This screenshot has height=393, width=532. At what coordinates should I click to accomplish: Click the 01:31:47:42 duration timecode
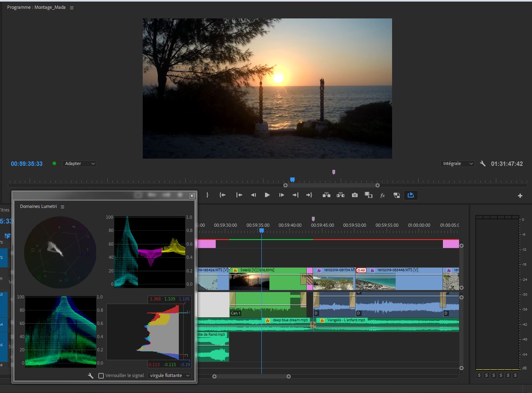pos(507,163)
